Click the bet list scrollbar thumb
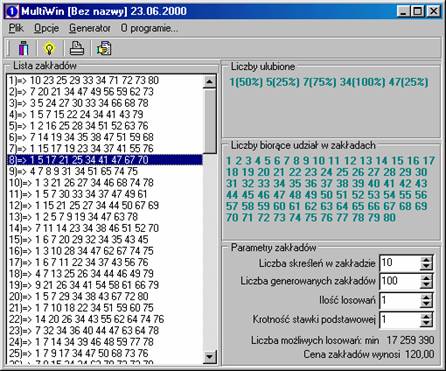This screenshot has height=371, width=446. (x=210, y=121)
